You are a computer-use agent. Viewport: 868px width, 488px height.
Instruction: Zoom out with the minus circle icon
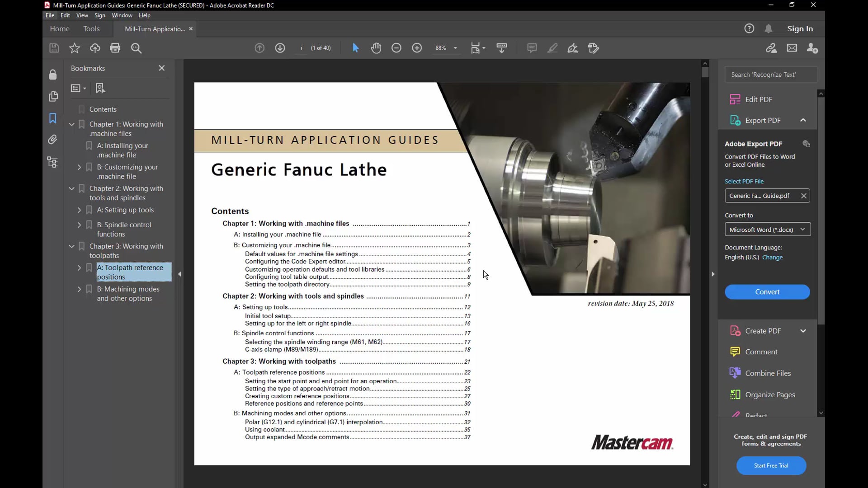tap(396, 48)
